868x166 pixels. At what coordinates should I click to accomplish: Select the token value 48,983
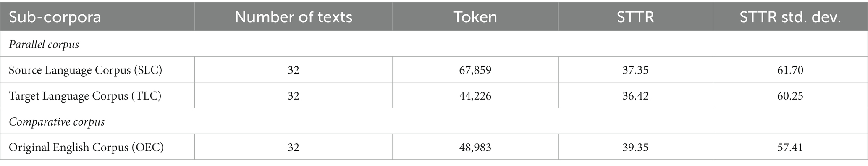click(x=475, y=147)
